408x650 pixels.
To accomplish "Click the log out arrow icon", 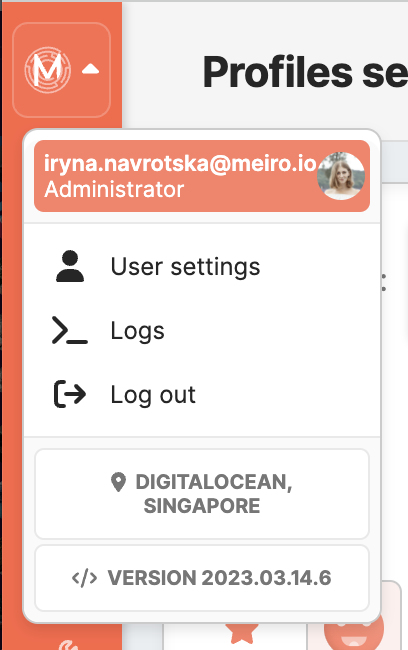I will [x=70, y=394].
